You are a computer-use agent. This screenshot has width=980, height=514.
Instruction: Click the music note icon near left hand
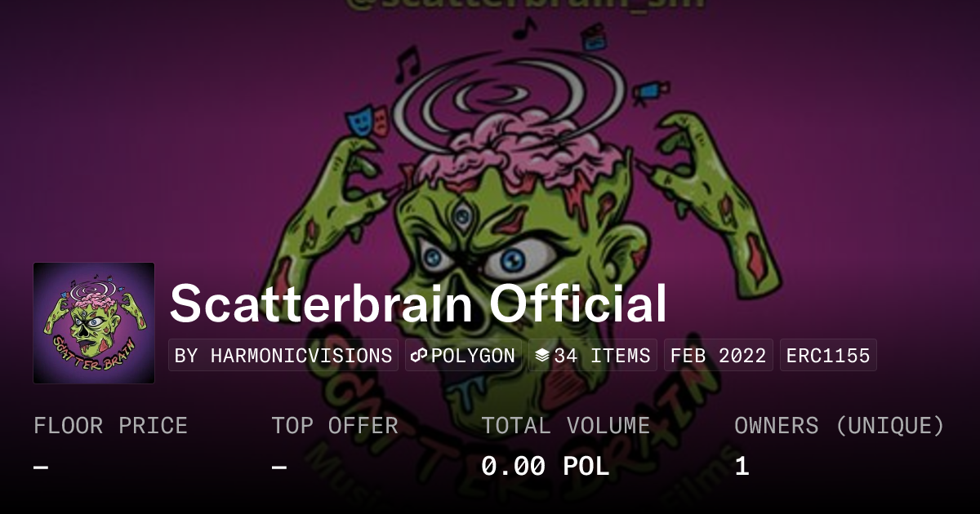(x=405, y=65)
